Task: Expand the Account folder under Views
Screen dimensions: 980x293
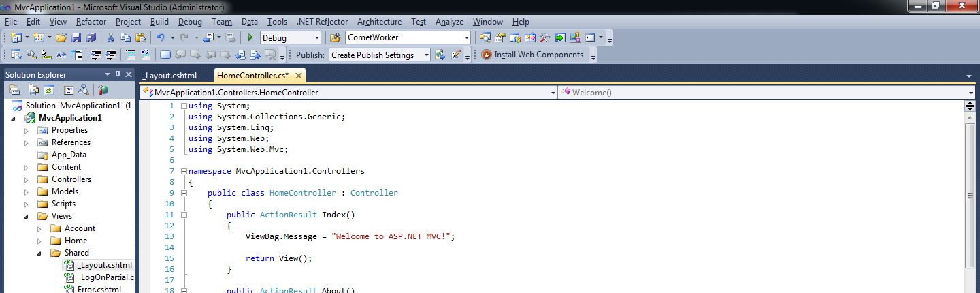Action: (39, 228)
